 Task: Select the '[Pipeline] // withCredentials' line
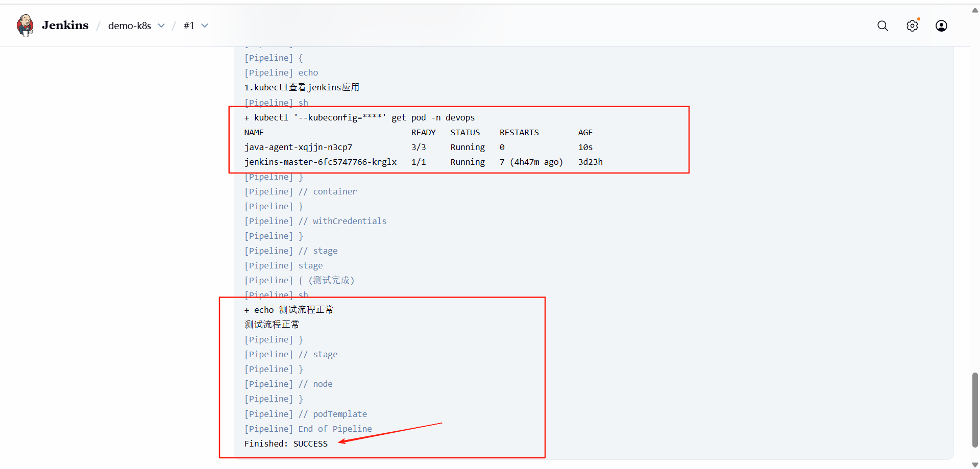315,221
